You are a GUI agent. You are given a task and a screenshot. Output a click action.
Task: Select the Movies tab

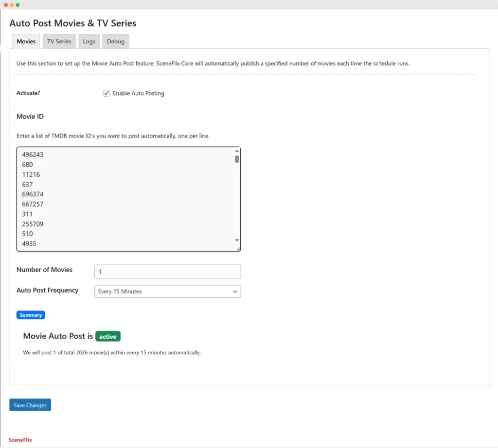pyautogui.click(x=26, y=41)
